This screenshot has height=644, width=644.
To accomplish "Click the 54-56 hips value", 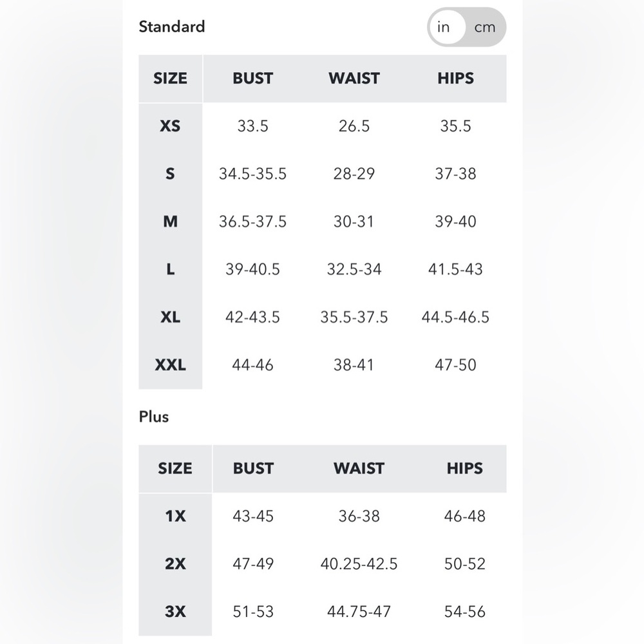I will coord(465,612).
